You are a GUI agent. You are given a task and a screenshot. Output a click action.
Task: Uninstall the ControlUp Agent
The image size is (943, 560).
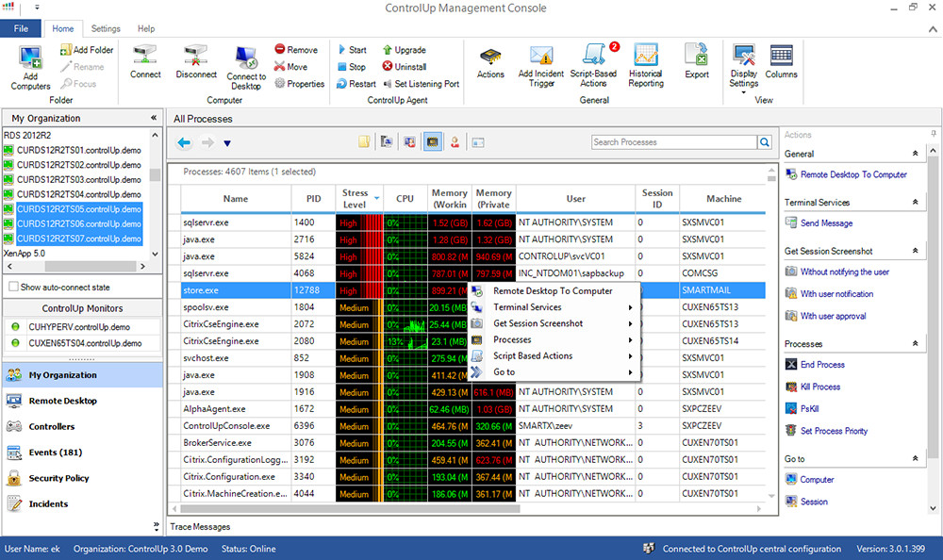(405, 67)
